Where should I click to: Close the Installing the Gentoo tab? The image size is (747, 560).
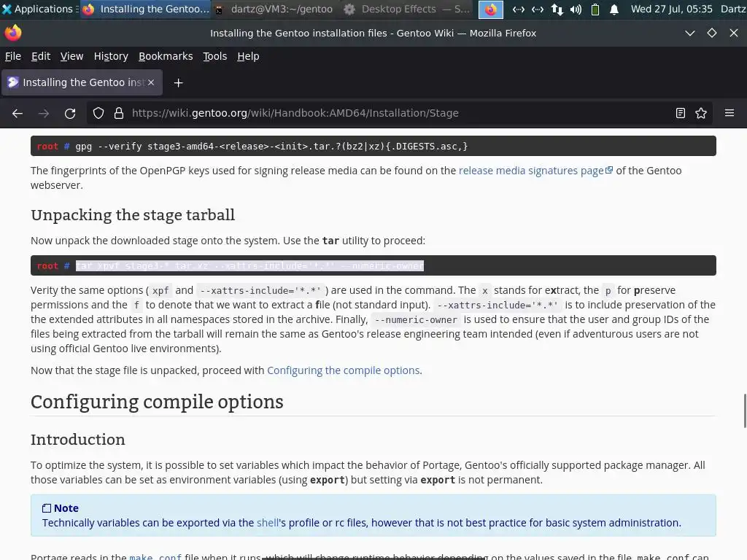pos(151,82)
